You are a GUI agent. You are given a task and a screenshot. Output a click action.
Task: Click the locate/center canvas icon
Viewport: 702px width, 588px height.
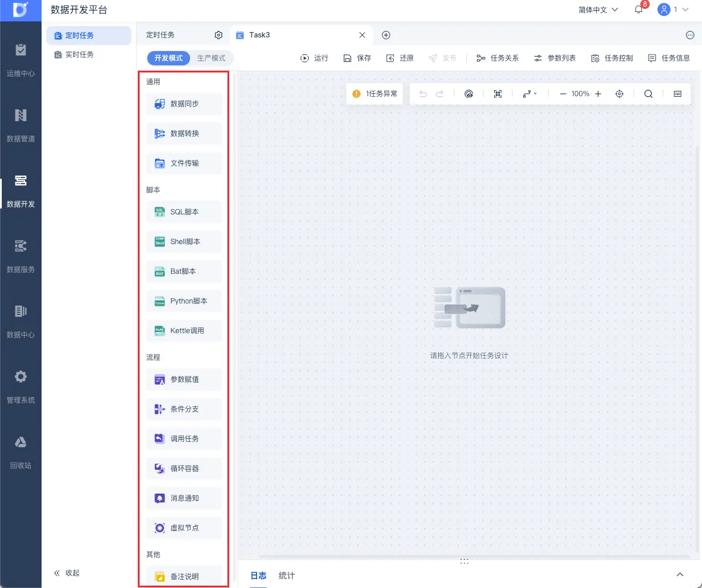[619, 94]
